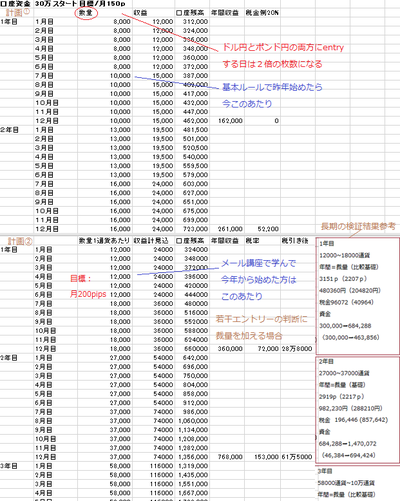Select the 口座資金 header cell
This screenshot has height=501, width=400.
15,4
